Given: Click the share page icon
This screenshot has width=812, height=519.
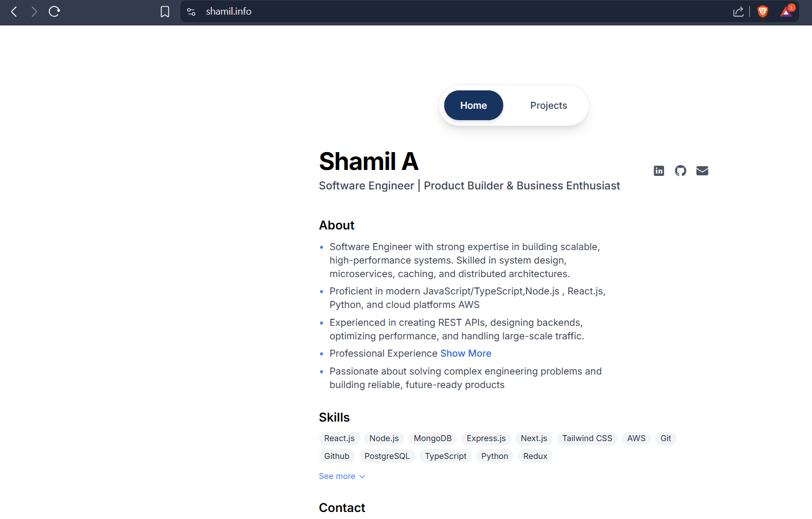Looking at the screenshot, I should click(738, 11).
